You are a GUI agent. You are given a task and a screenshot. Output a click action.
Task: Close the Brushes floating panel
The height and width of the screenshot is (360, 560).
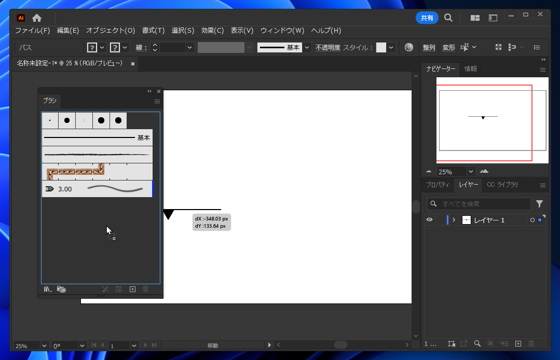coord(159,91)
